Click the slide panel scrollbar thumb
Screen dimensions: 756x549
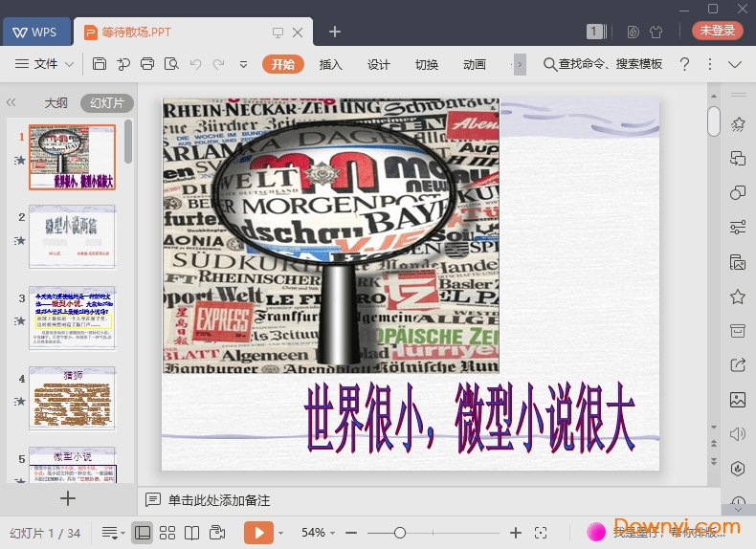(x=128, y=142)
